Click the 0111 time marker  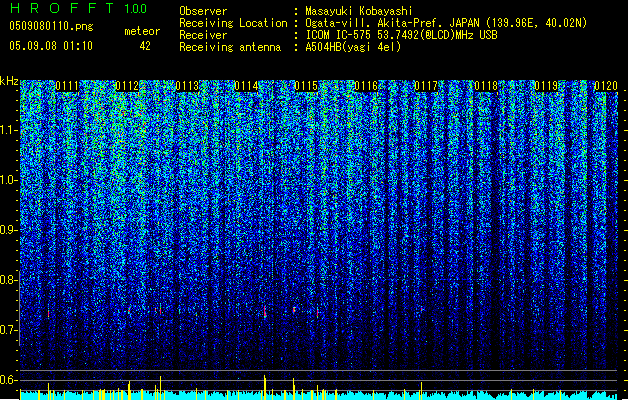pyautogui.click(x=67, y=86)
